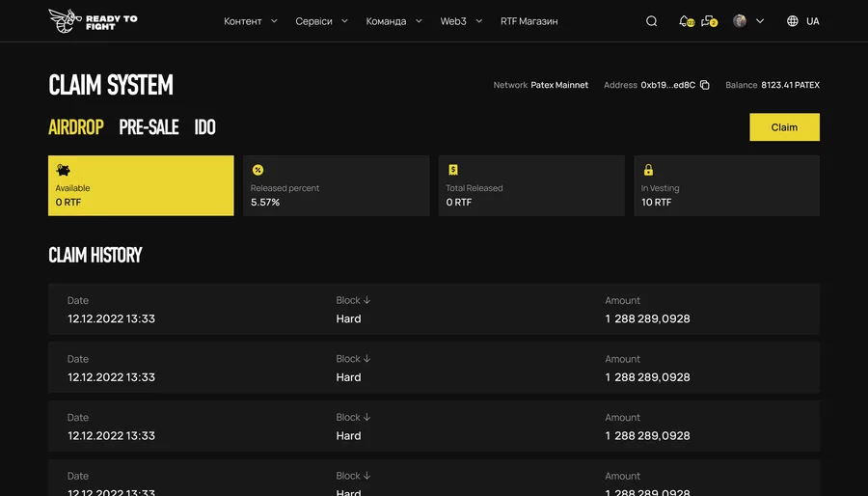Select the Available 0 RTF card
The height and width of the screenshot is (496, 868).
pyautogui.click(x=141, y=185)
